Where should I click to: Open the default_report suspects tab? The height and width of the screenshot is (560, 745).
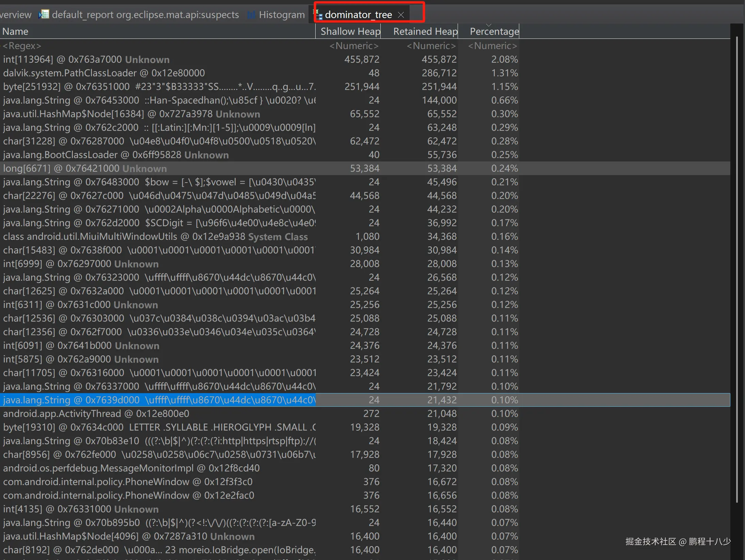(145, 15)
